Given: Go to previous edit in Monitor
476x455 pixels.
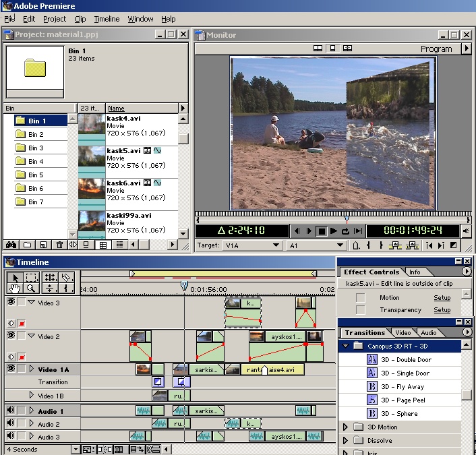Looking at the screenshot, I should point(429,245).
